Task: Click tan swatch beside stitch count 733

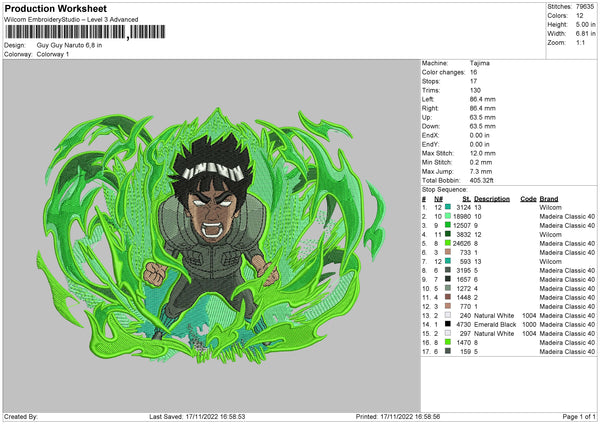Action: [x=448, y=252]
